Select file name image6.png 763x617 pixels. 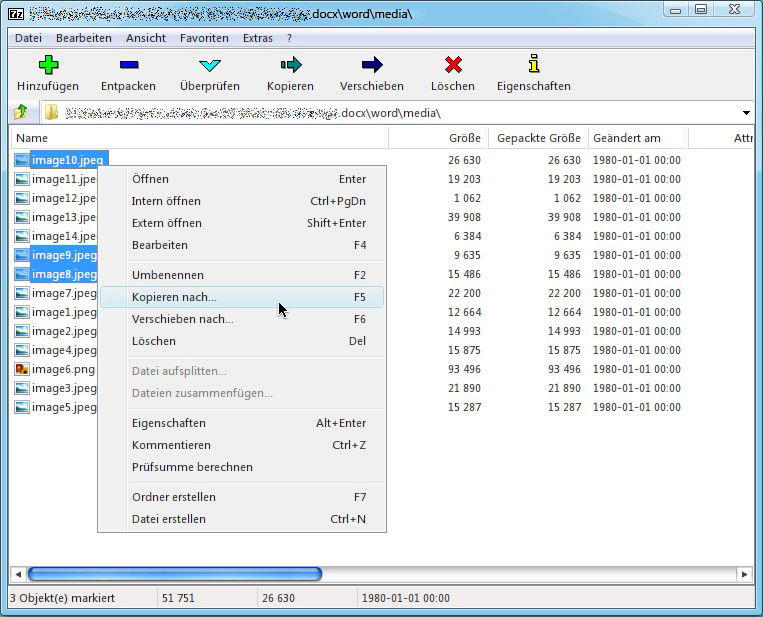[x=63, y=369]
